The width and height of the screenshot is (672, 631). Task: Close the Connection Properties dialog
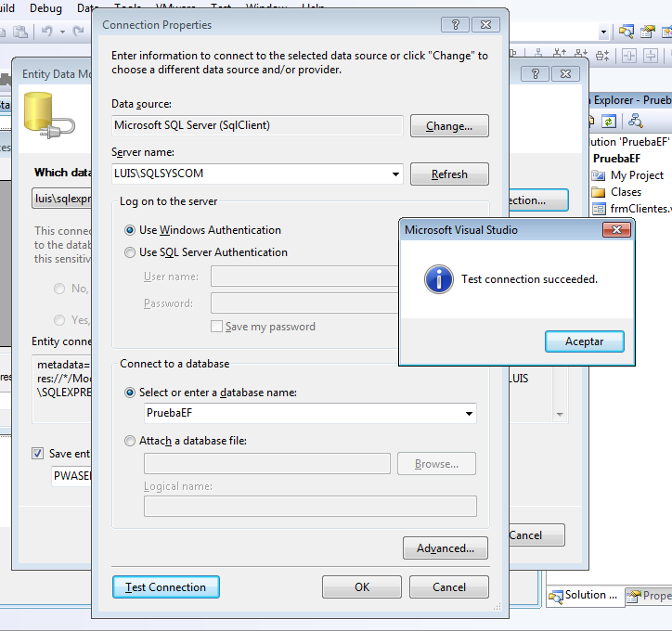485,25
